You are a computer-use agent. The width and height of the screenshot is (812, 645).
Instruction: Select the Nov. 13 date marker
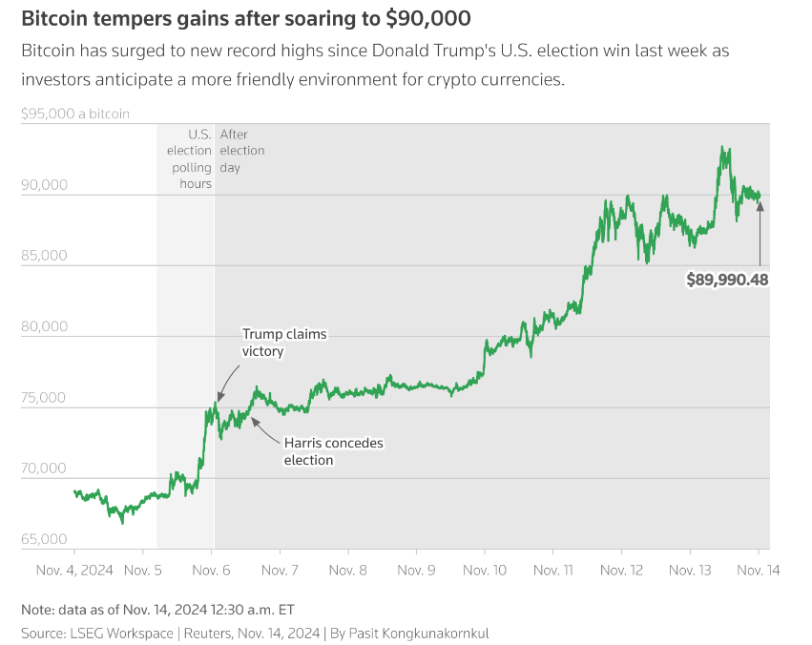pyautogui.click(x=691, y=570)
